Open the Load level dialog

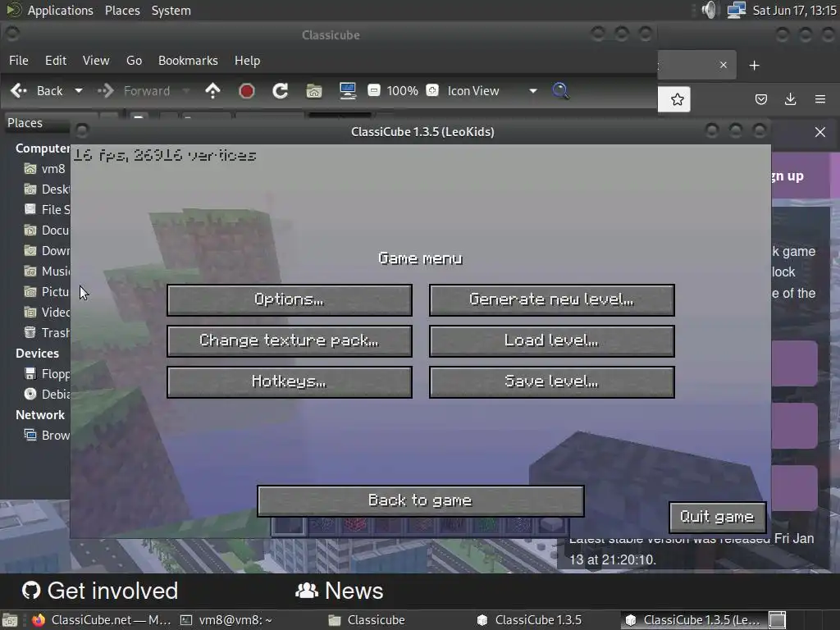(552, 340)
